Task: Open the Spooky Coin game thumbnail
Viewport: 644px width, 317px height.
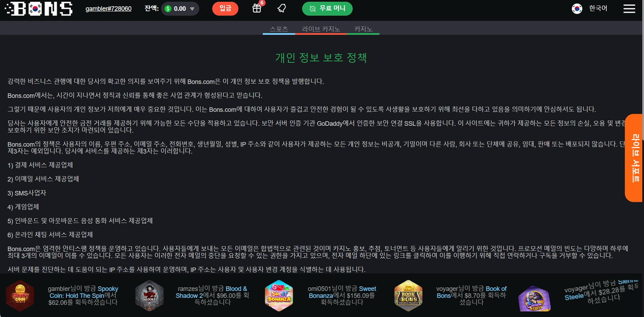Action: click(x=20, y=296)
